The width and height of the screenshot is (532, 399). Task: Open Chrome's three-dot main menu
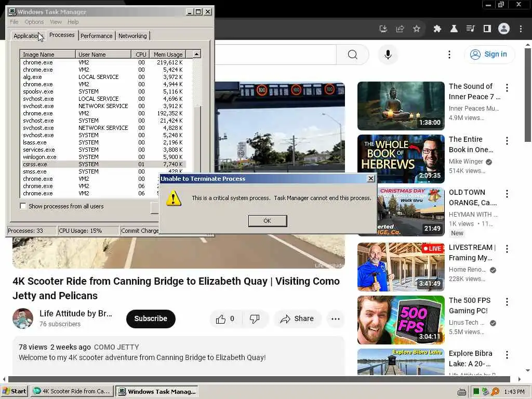tap(521, 29)
